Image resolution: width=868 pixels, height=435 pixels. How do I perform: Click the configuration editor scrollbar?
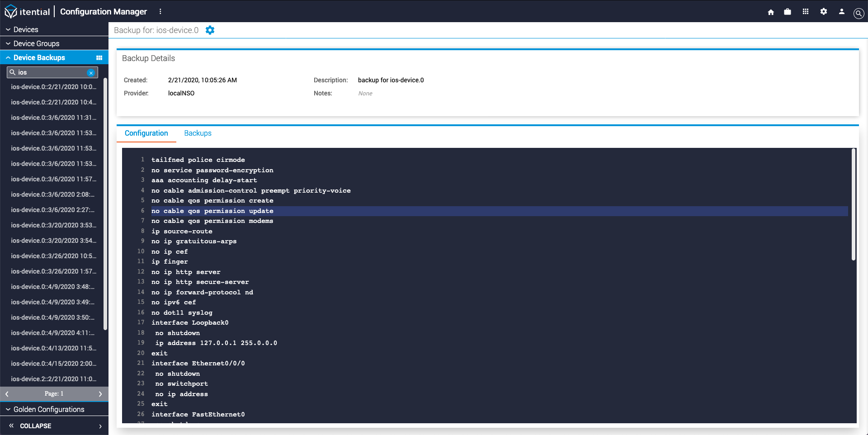tap(854, 204)
